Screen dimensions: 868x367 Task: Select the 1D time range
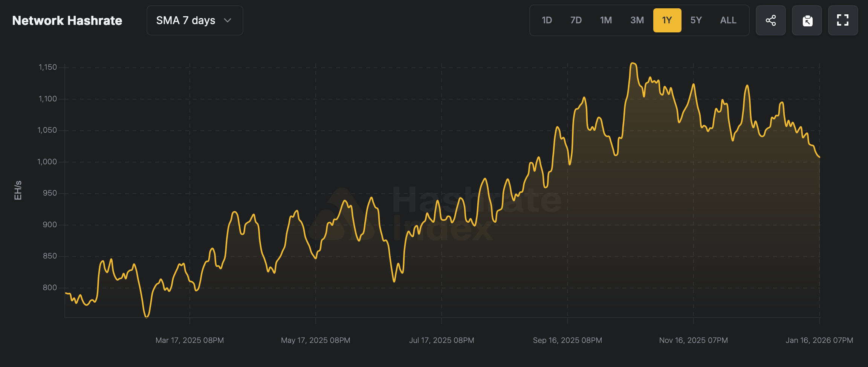547,20
